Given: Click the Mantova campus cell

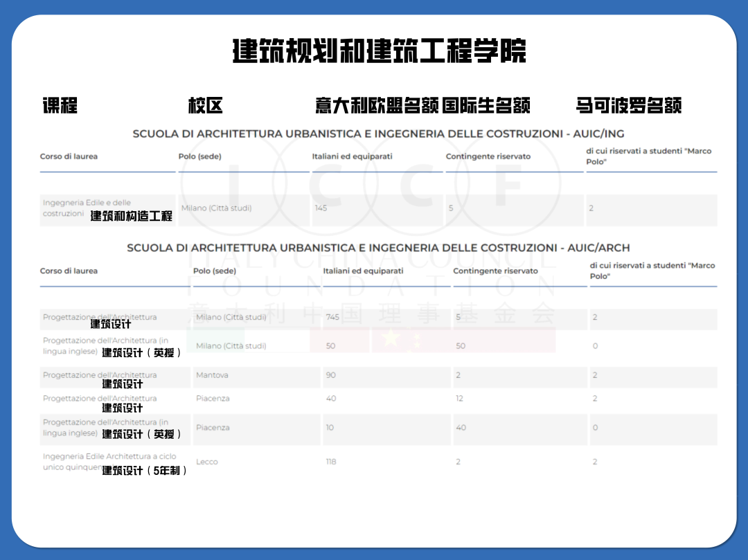Looking at the screenshot, I should point(213,375).
